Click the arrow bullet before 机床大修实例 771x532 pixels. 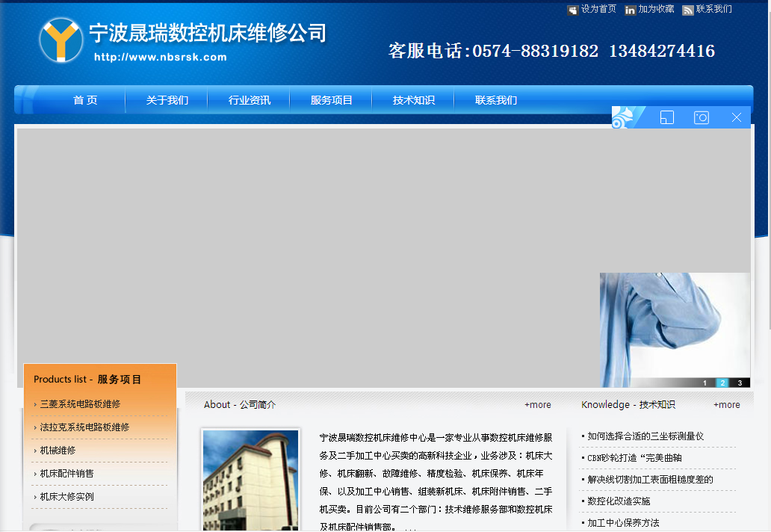[x=34, y=496]
